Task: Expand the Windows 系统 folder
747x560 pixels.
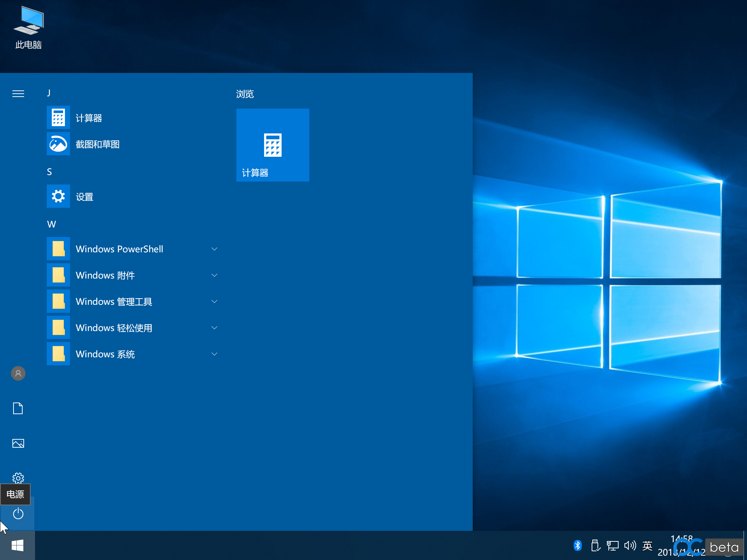Action: click(x=105, y=354)
